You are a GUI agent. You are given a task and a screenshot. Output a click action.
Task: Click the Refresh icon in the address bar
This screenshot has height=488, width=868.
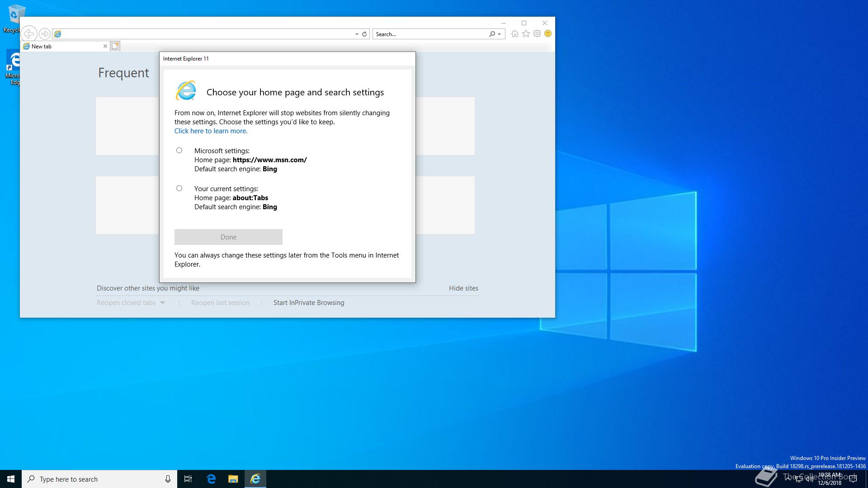[x=364, y=34]
